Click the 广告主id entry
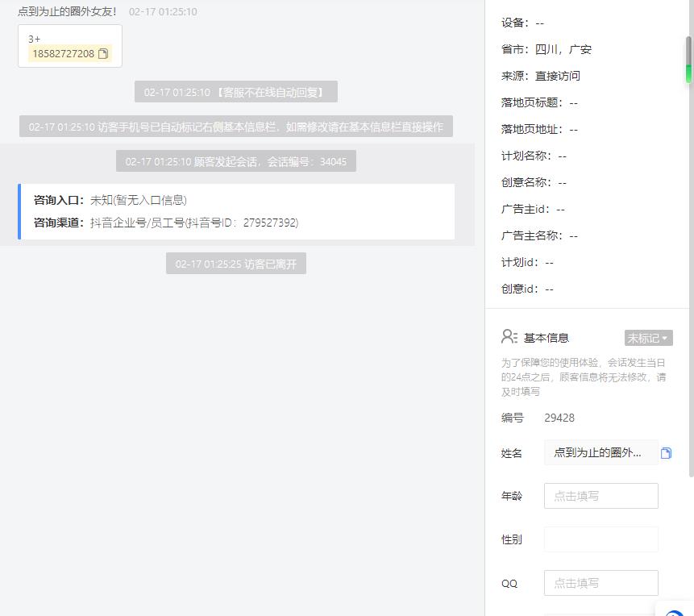 (x=533, y=209)
